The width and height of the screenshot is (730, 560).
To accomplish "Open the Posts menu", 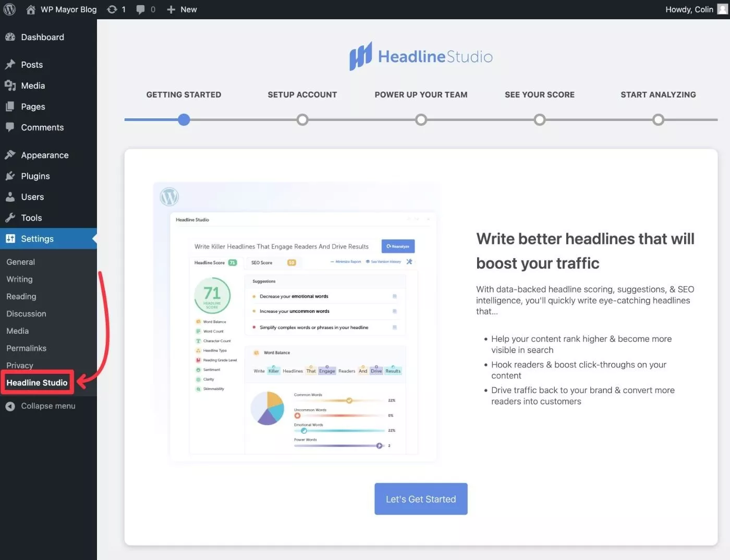I will [x=48, y=65].
